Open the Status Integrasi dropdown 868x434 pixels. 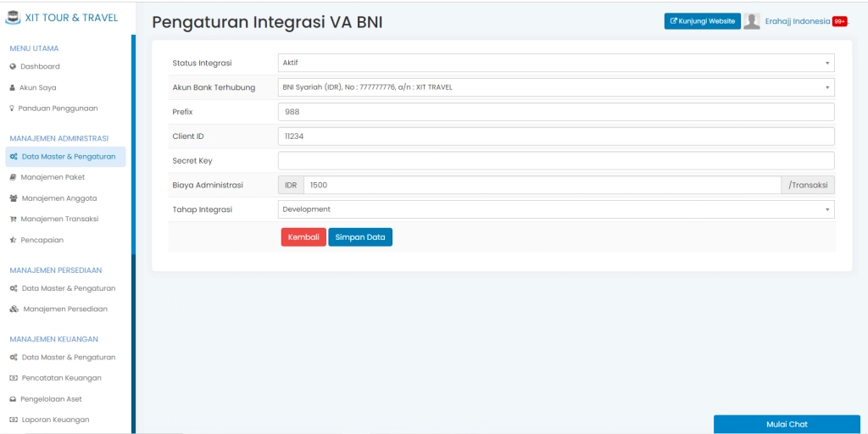coord(555,63)
